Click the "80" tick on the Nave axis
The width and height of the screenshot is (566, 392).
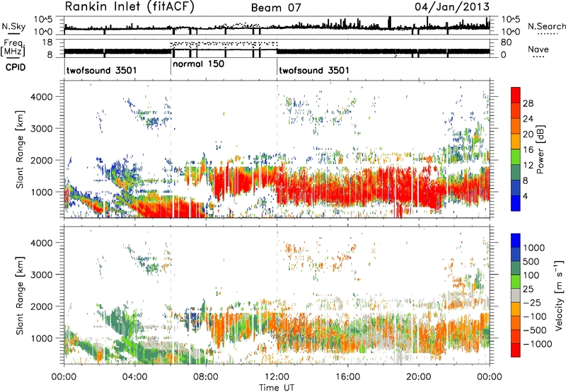click(x=506, y=42)
